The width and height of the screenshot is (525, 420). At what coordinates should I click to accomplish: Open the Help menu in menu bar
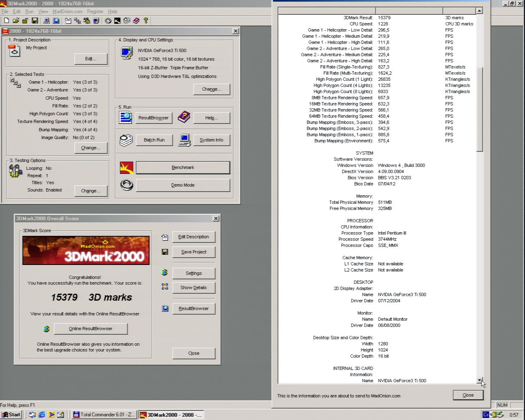112,11
